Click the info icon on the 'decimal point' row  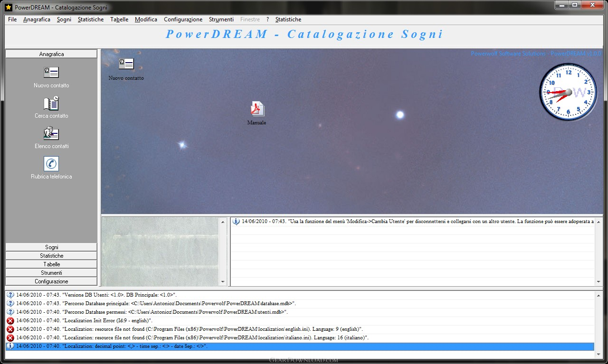coord(10,346)
